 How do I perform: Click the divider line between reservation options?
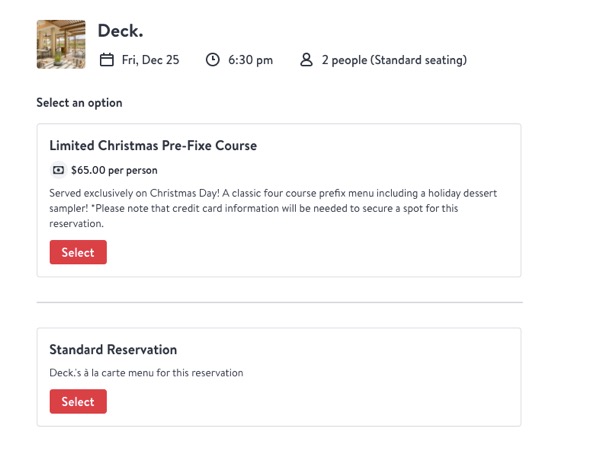click(x=279, y=302)
